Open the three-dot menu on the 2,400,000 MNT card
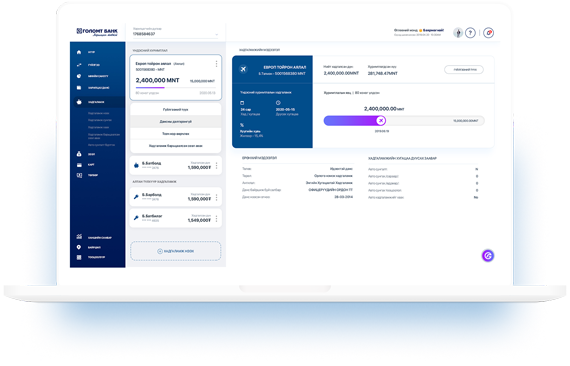This screenshot has height=366, width=570. click(x=216, y=64)
